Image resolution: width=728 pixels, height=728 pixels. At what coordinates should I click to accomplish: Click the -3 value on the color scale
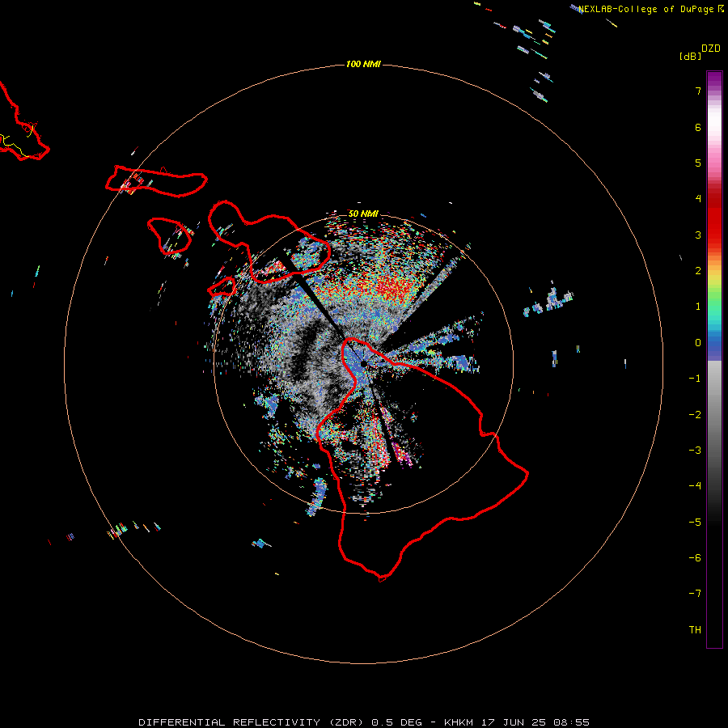695,451
